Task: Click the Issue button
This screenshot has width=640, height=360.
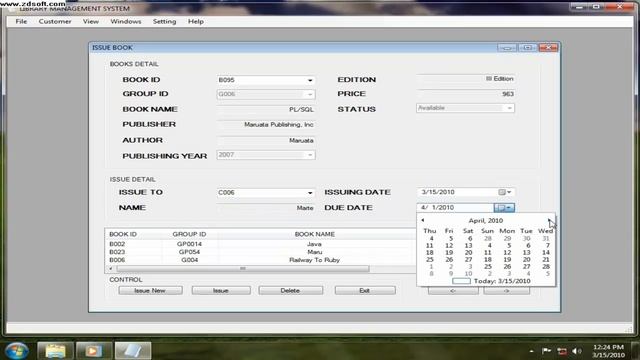Action: (x=221, y=291)
